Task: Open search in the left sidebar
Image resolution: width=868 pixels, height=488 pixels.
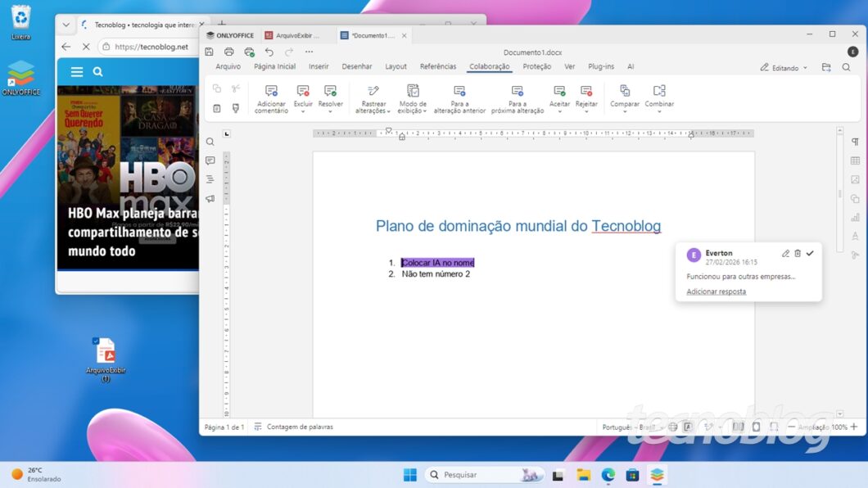Action: click(x=211, y=141)
